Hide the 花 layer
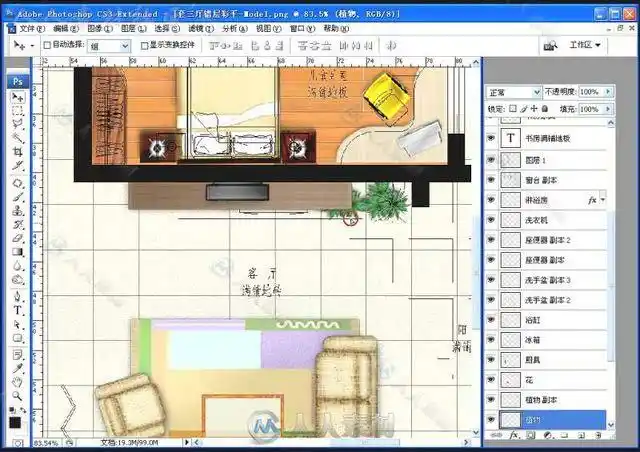 pyautogui.click(x=491, y=380)
